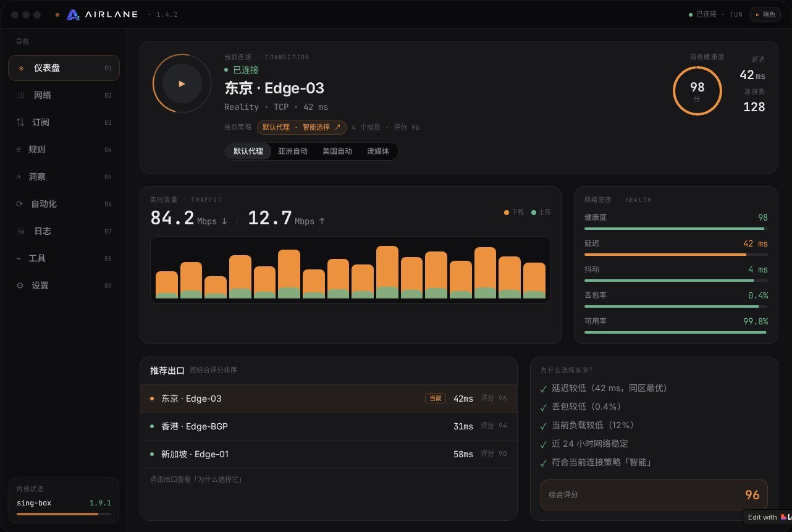Click the 点击出口查看「为什么选择它」 hint

click(197, 479)
